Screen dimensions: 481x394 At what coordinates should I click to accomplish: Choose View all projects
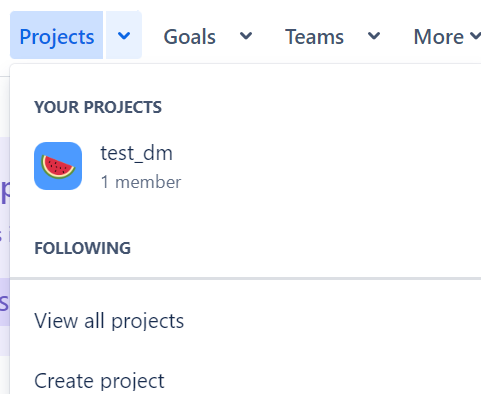pyautogui.click(x=109, y=321)
